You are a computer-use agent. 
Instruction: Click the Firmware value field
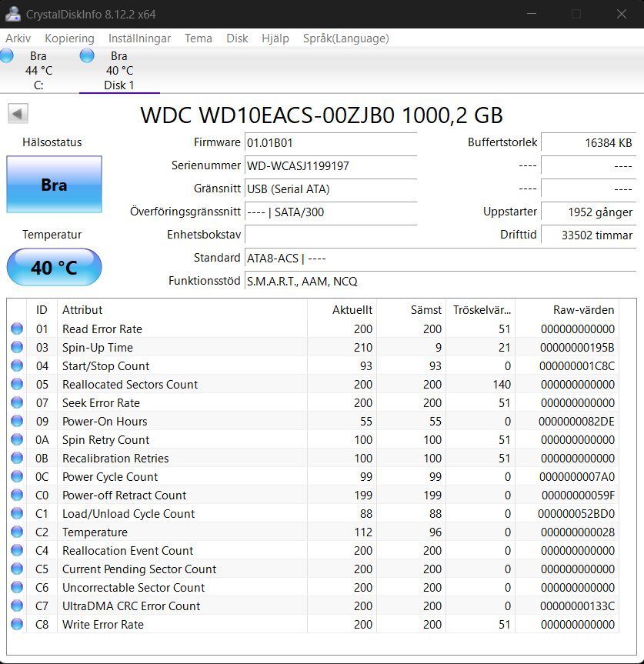coord(330,143)
